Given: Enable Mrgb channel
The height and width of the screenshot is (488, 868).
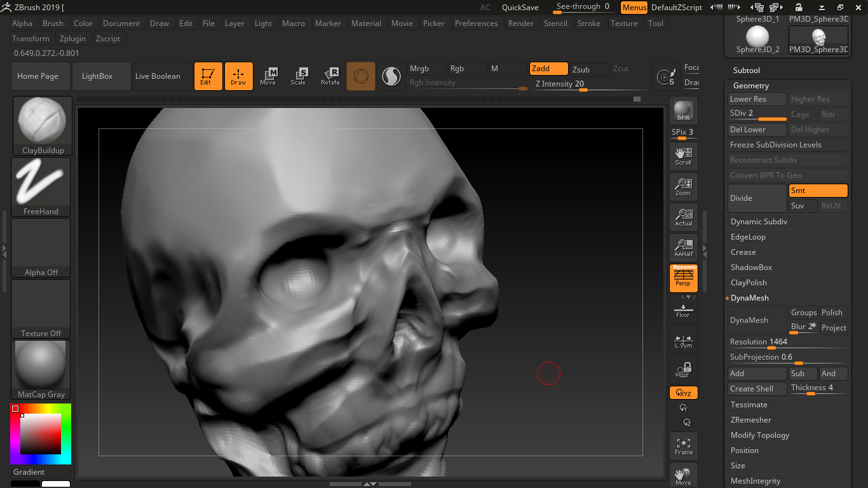Looking at the screenshot, I should click(426, 69).
